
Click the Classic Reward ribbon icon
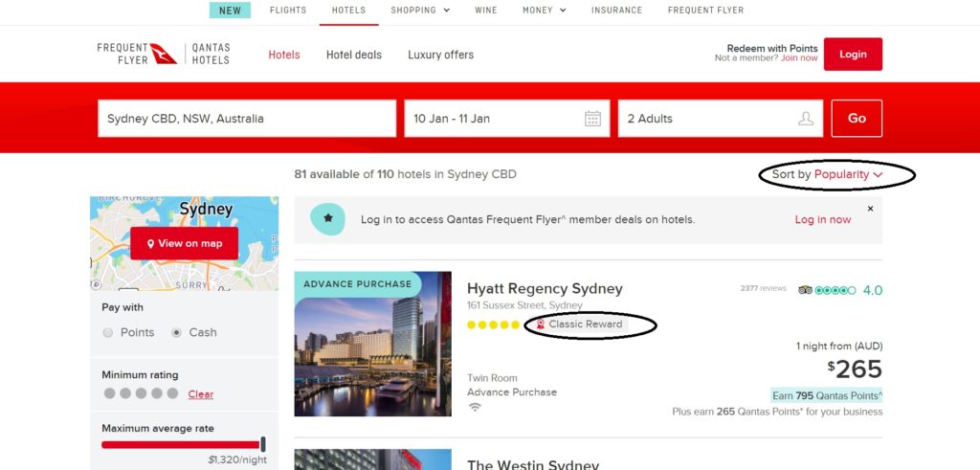tap(541, 324)
